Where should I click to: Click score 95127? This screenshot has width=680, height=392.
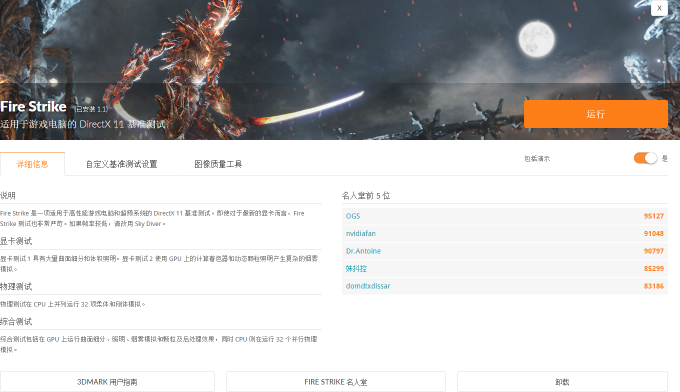[654, 216]
